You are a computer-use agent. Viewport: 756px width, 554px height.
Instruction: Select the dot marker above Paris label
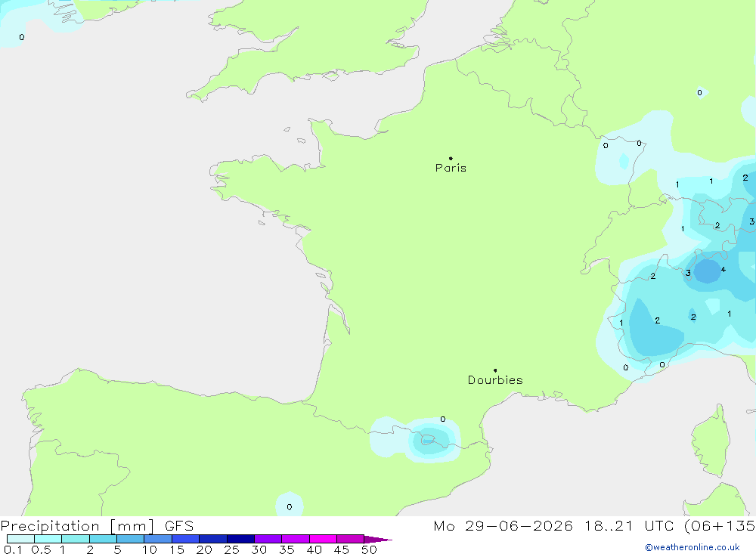tap(451, 158)
